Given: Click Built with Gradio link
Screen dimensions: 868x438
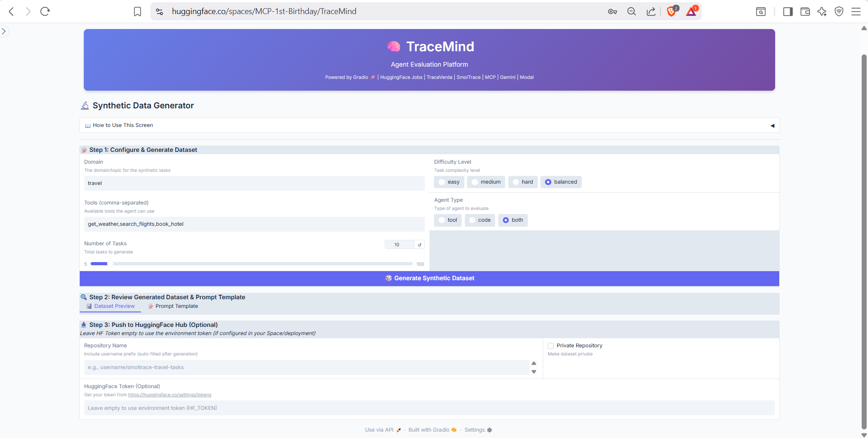Looking at the screenshot, I should [429, 430].
